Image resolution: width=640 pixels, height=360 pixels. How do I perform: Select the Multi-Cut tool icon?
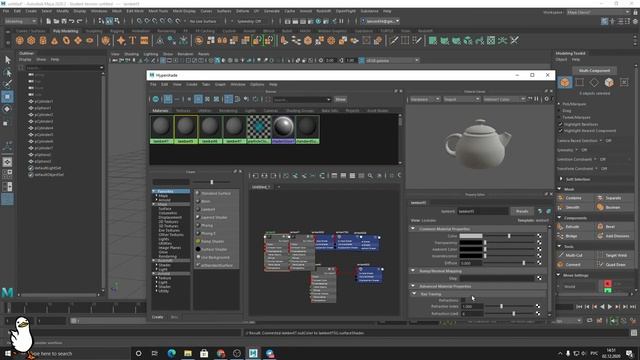(560, 255)
